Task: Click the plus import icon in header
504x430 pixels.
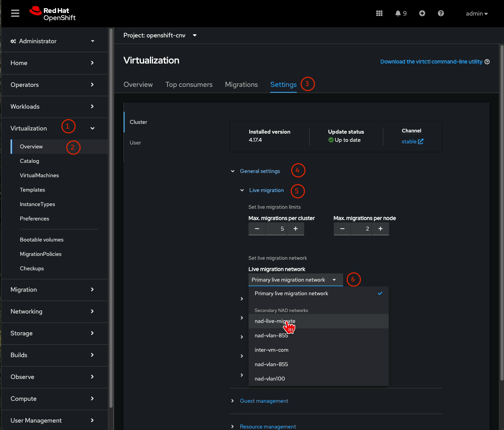Action: (x=422, y=14)
